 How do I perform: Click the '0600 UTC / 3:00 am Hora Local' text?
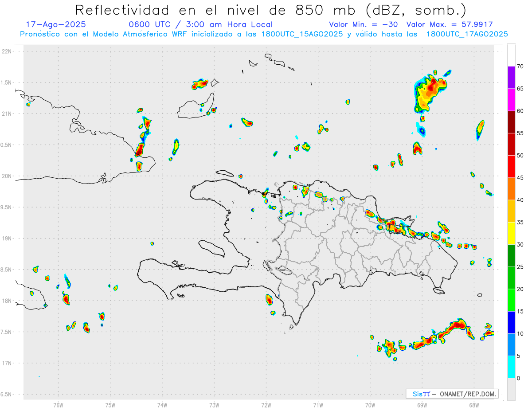200,24
